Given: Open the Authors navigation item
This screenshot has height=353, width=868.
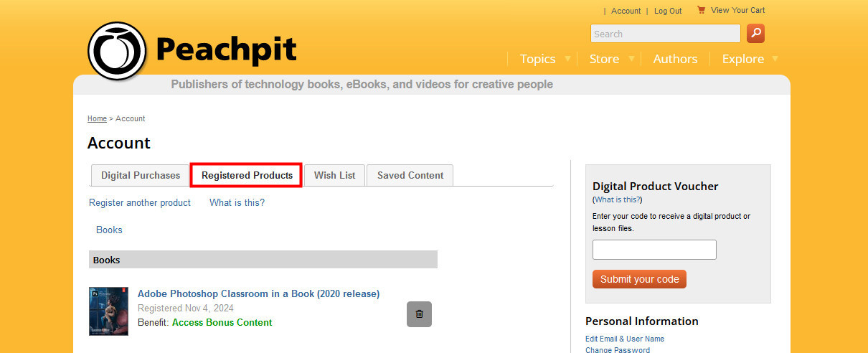Looking at the screenshot, I should coord(675,59).
